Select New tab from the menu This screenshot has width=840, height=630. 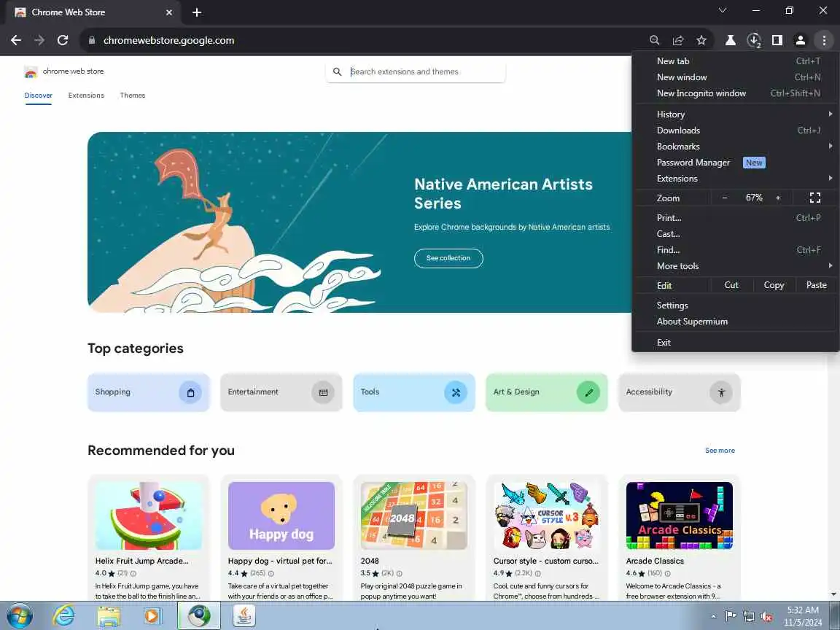click(736, 61)
